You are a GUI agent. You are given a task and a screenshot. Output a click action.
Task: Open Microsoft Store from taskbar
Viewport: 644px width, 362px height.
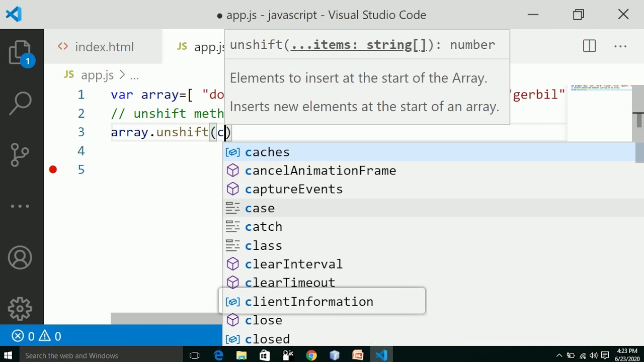point(265,355)
